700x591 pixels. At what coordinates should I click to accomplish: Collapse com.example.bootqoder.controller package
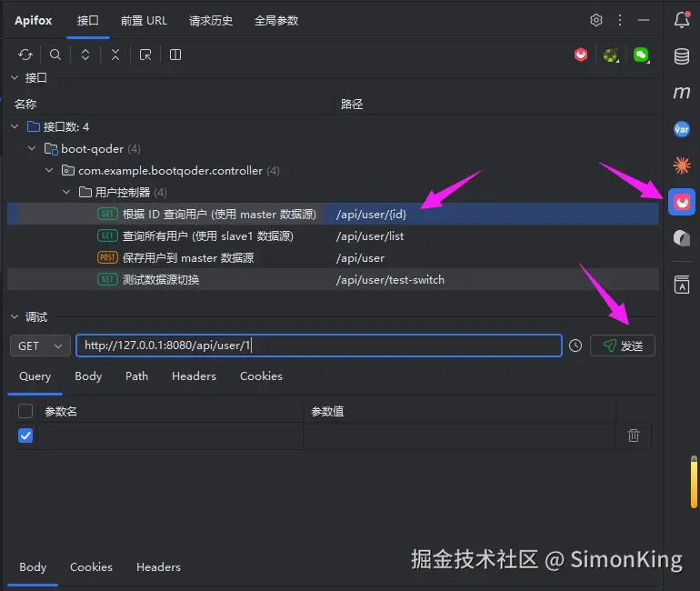[x=49, y=171]
